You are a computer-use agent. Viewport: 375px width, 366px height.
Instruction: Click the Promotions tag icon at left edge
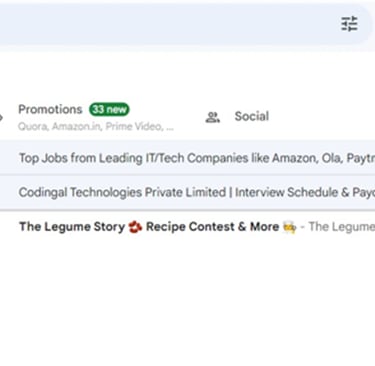tap(1, 117)
